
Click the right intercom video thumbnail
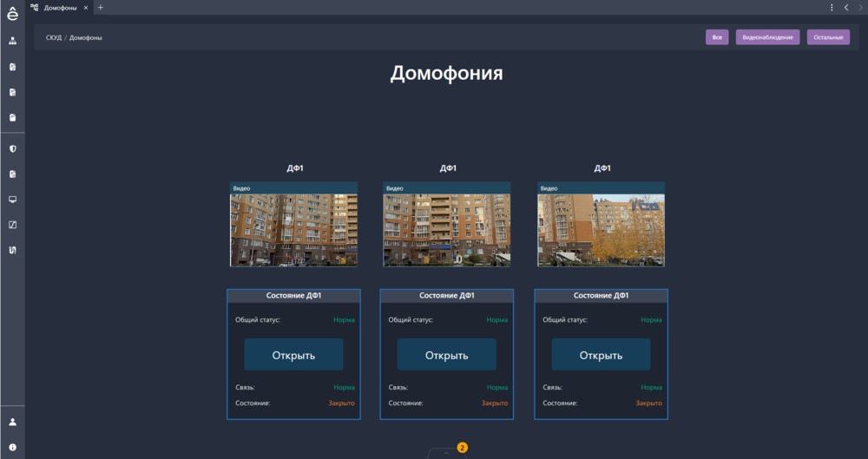pos(601,229)
